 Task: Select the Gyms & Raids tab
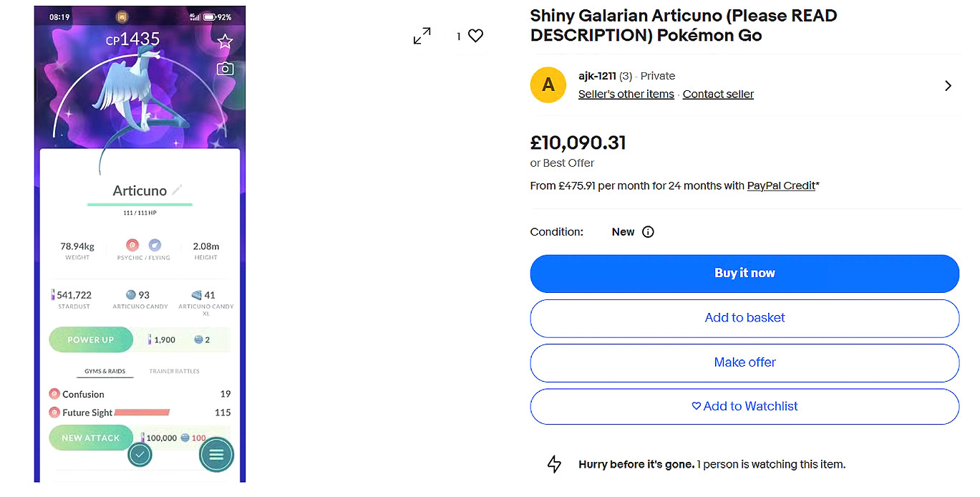pyautogui.click(x=105, y=371)
